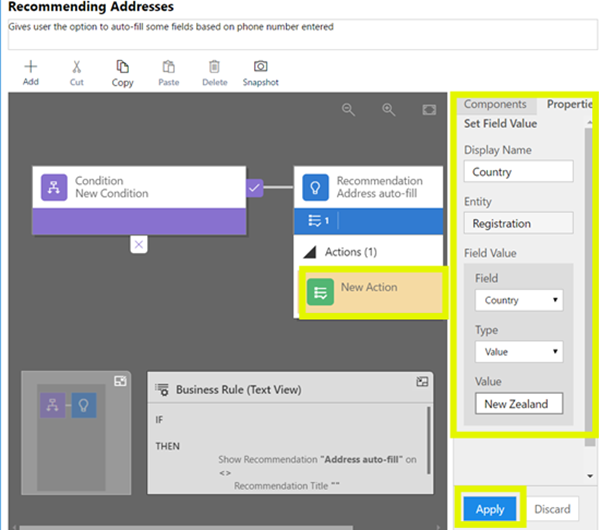Click the Delete trash icon
This screenshot has width=600, height=530.
(x=214, y=68)
